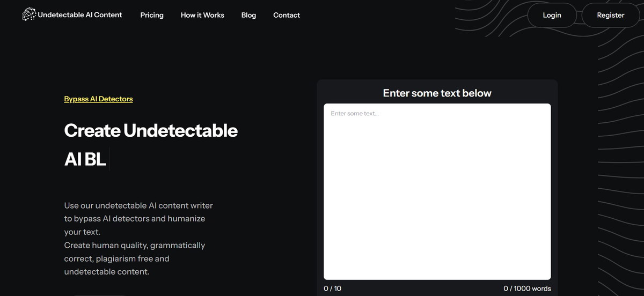
Task: Click the animated 'AI BL' typing text
Action: (x=85, y=159)
